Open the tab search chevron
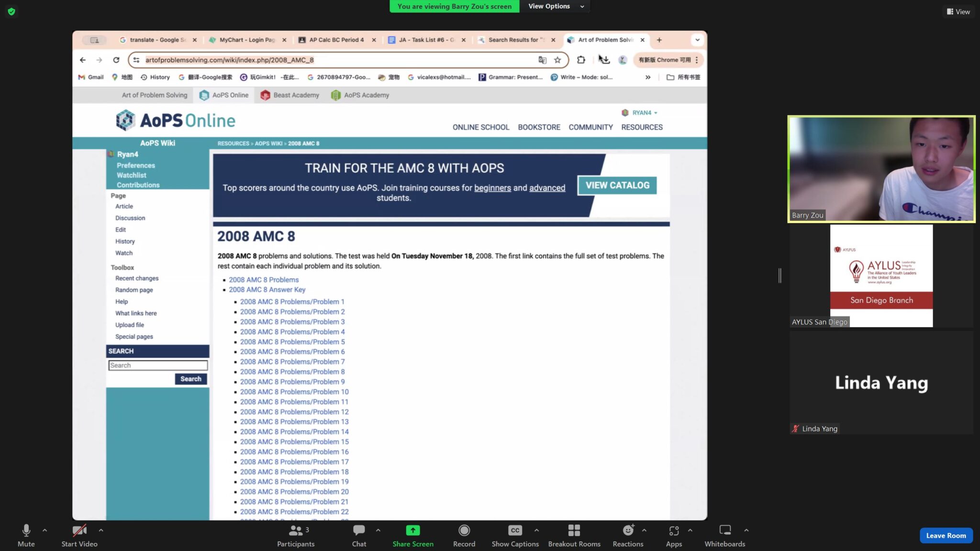The image size is (980, 551). [697, 40]
